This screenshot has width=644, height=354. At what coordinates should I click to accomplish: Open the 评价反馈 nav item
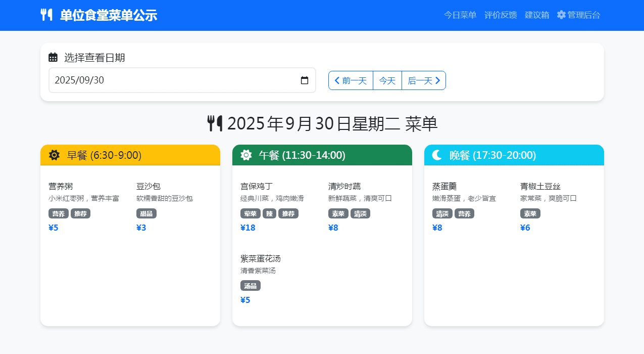[x=501, y=15]
